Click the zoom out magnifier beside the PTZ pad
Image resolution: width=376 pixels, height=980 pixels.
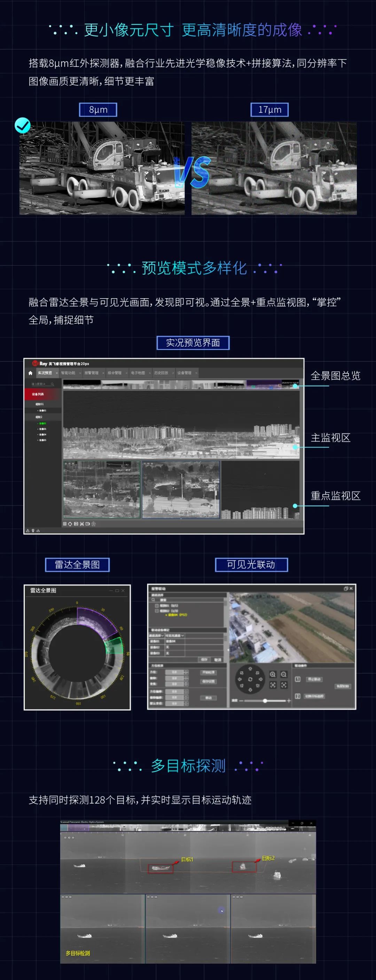[284, 674]
